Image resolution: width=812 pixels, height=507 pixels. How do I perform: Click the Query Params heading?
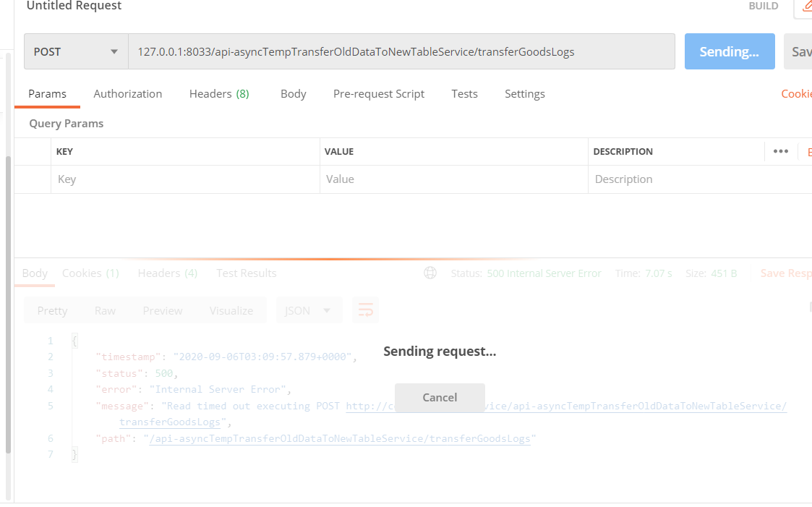67,123
